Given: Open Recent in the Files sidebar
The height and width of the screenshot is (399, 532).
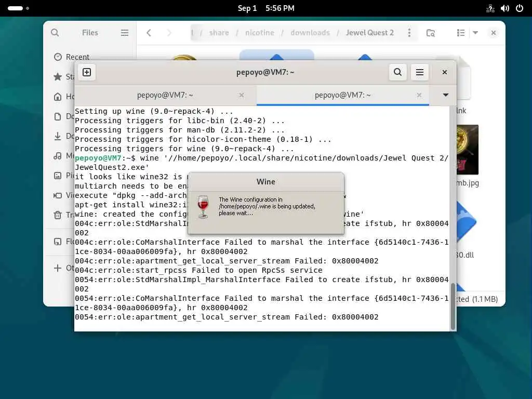Looking at the screenshot, I should point(77,57).
